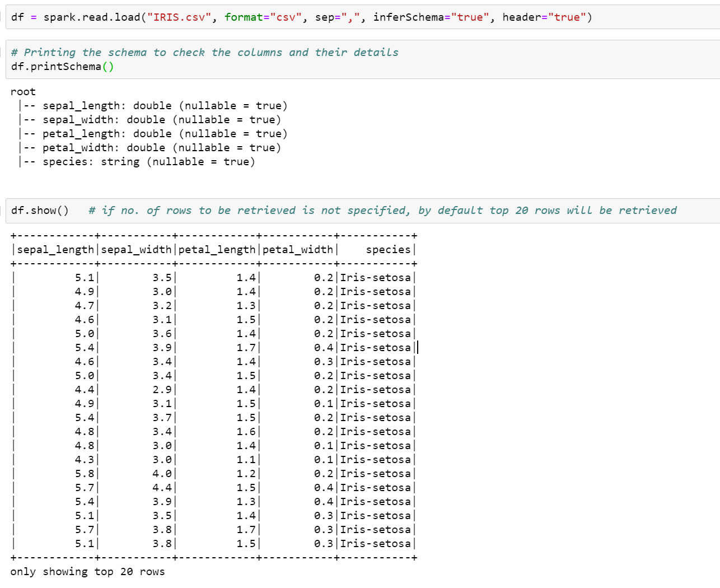Click sepal_width value 3.6 in table
The height and width of the screenshot is (588, 720).
[162, 334]
